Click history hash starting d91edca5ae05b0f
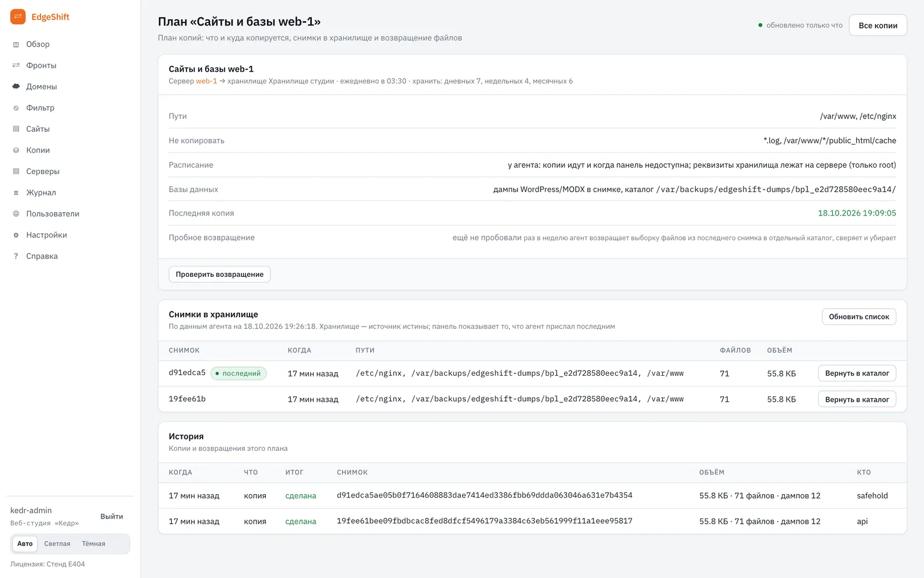 tap(485, 495)
